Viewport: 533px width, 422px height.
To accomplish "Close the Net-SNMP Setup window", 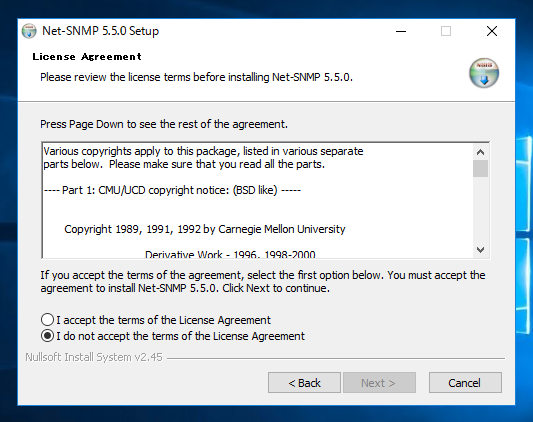I will point(492,31).
